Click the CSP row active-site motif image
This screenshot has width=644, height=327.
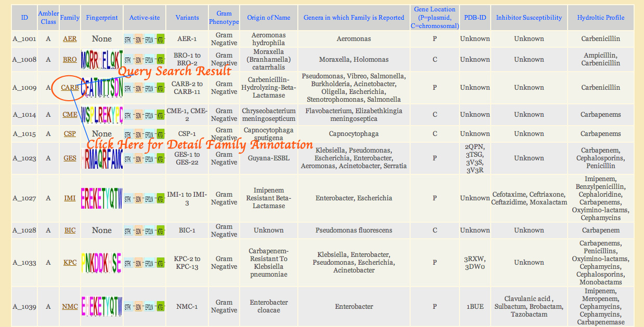144,134
